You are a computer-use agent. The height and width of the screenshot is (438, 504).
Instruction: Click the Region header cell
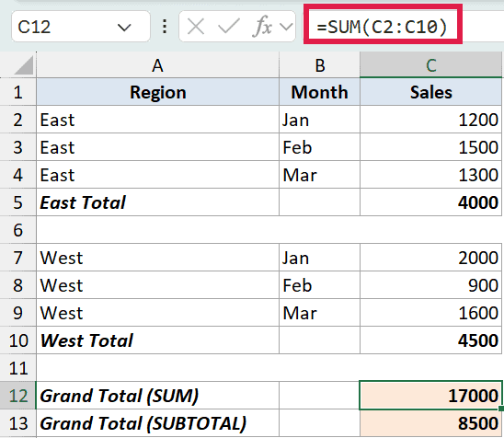[158, 92]
